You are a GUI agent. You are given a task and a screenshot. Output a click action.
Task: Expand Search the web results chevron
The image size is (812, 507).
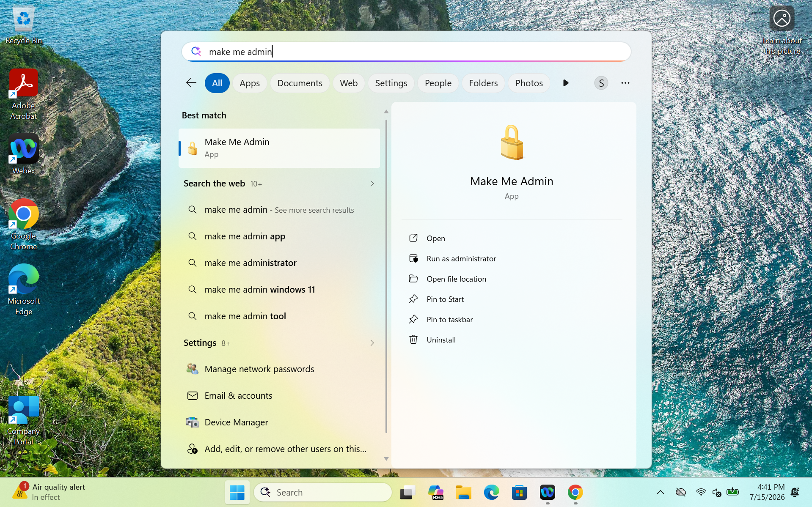(x=372, y=184)
